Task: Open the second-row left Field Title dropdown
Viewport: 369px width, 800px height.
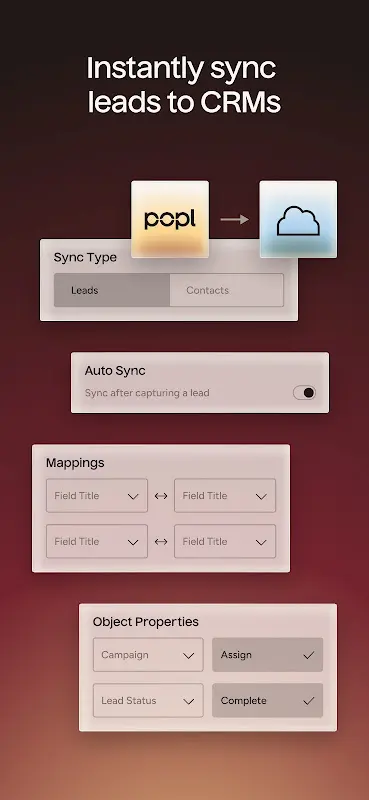Action: tap(97, 541)
